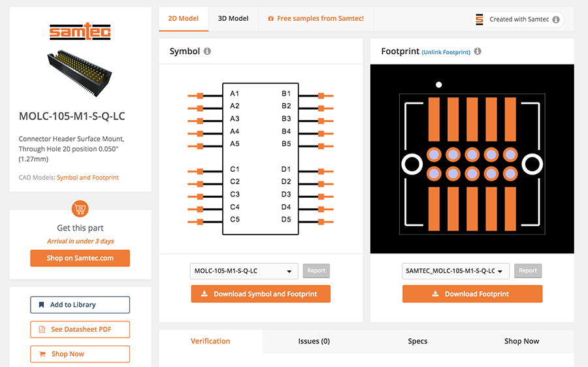Click the Download Footprint button
Viewport: 588px width, 367px height.
pos(472,294)
